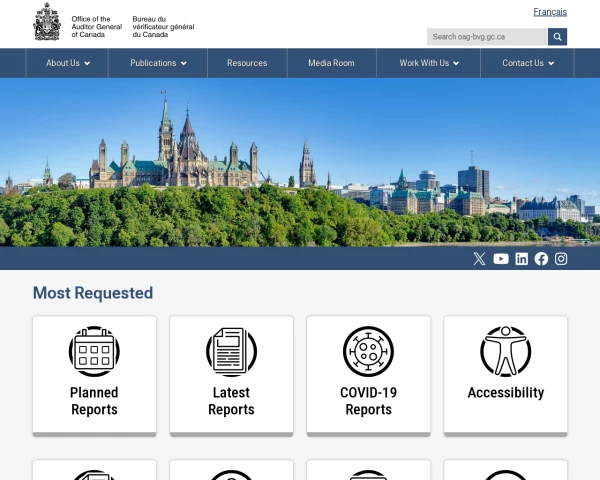Open the LinkedIn icon
The height and width of the screenshot is (480, 600).
(521, 259)
